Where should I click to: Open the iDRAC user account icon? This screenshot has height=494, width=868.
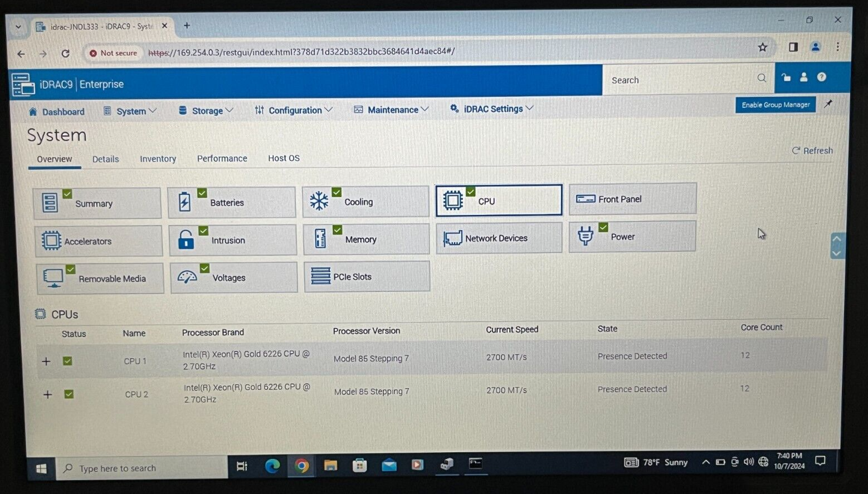point(803,77)
